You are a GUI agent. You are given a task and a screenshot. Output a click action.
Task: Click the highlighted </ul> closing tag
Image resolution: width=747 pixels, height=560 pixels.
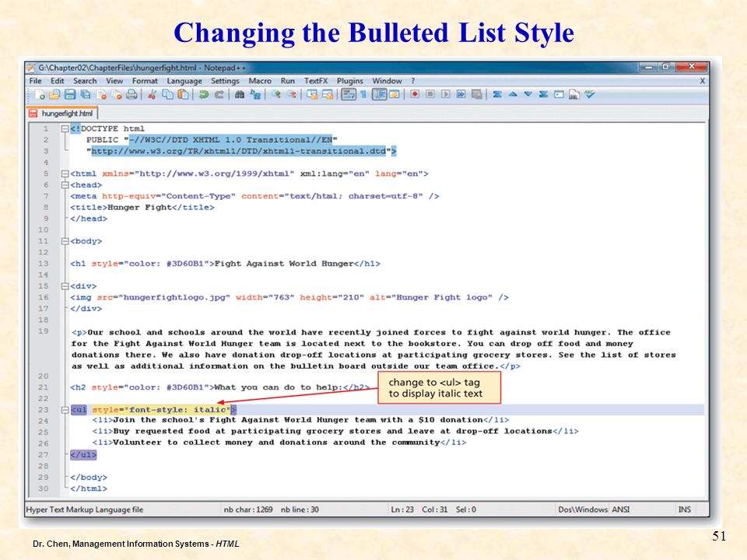(x=83, y=455)
